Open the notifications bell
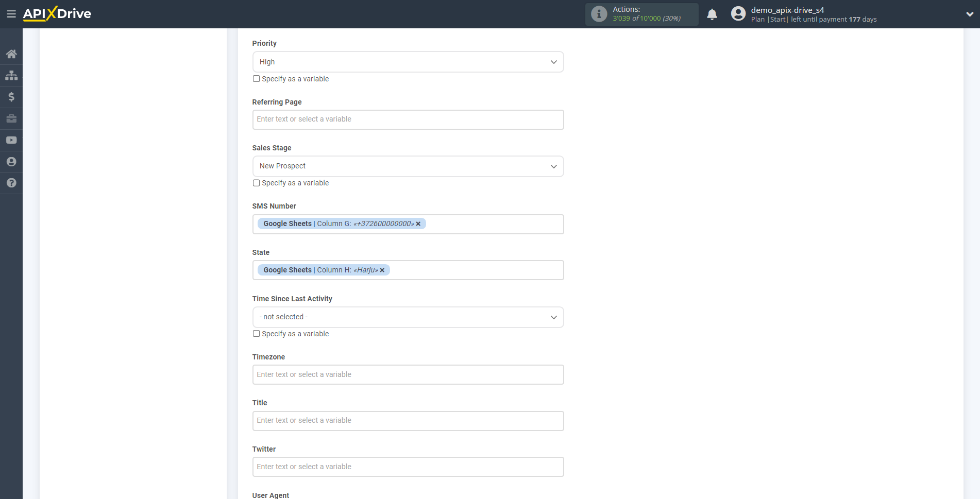This screenshot has width=980, height=499. coord(712,14)
